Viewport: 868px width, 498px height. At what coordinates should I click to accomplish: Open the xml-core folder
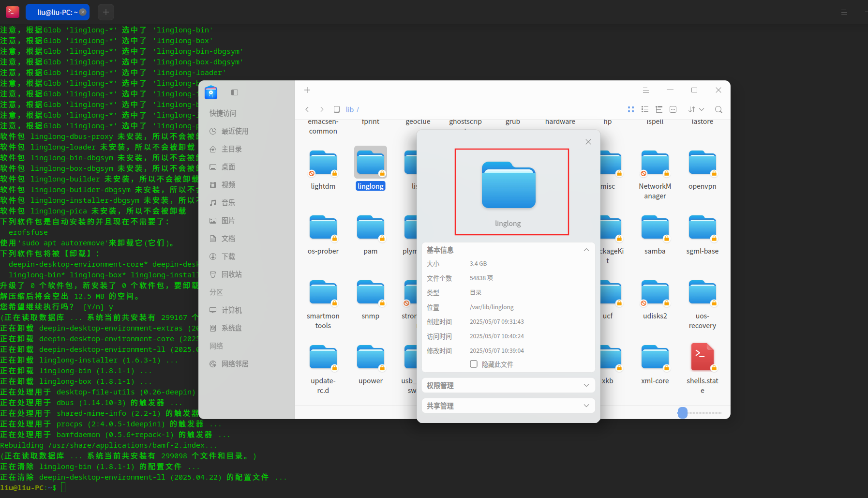pos(655,358)
